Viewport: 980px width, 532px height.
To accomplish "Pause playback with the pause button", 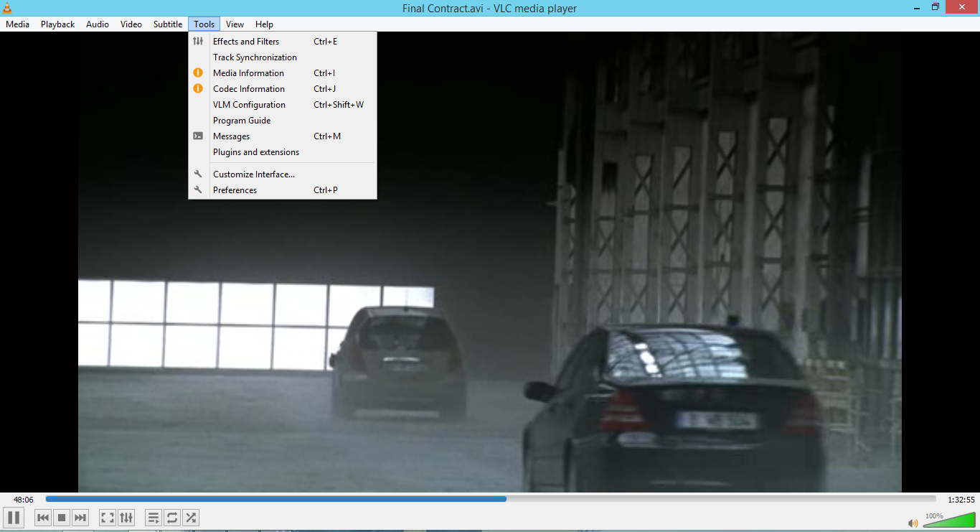I will (14, 517).
